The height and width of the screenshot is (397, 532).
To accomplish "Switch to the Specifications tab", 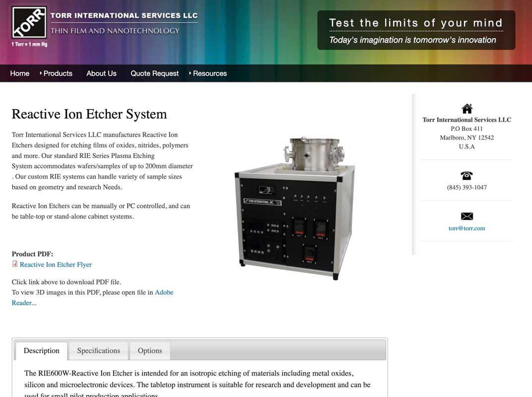I will [x=98, y=351].
